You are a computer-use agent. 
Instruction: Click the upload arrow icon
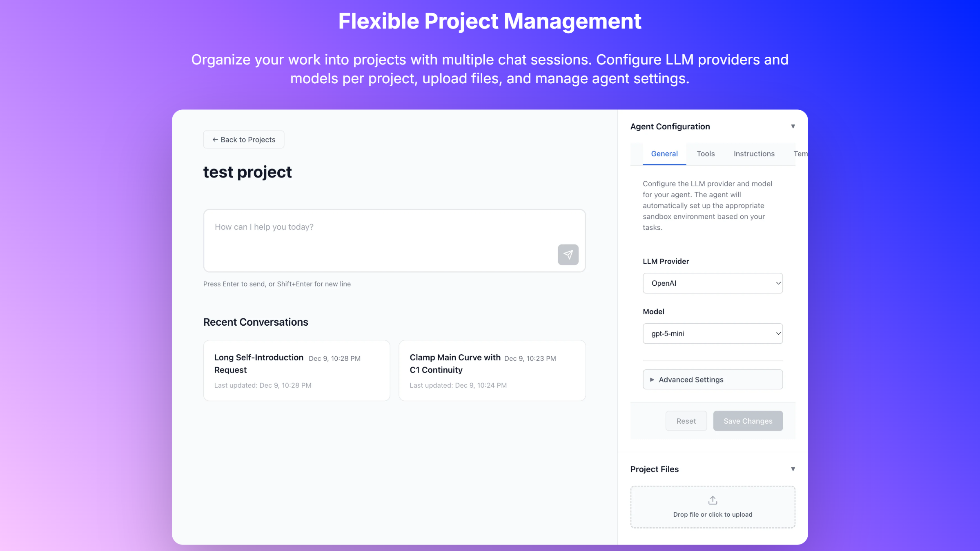(x=713, y=500)
